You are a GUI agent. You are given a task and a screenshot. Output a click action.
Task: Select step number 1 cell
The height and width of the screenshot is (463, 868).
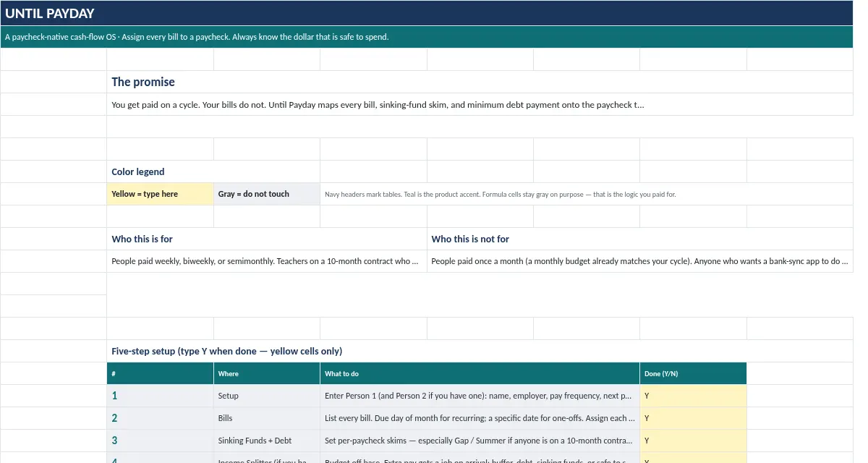[x=161, y=396]
